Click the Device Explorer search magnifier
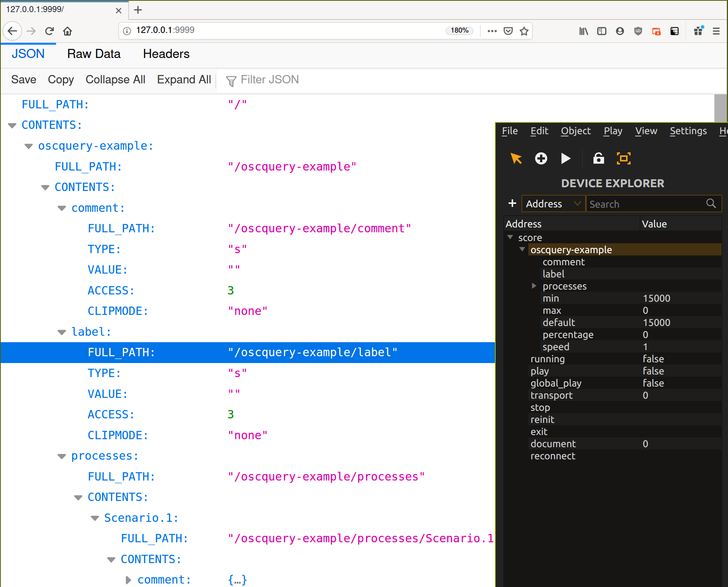Image resolution: width=728 pixels, height=587 pixels. click(x=711, y=203)
